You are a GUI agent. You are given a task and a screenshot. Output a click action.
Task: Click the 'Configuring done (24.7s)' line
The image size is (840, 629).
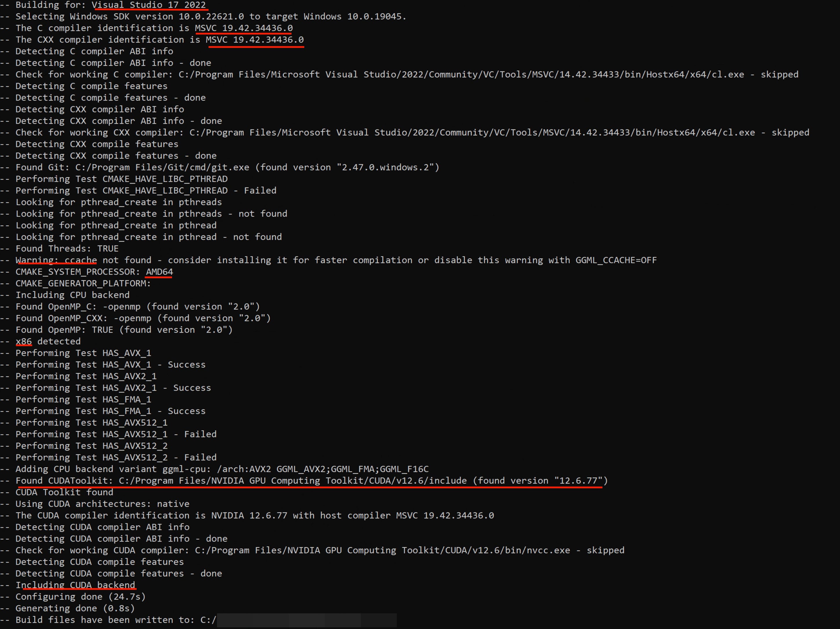(81, 597)
